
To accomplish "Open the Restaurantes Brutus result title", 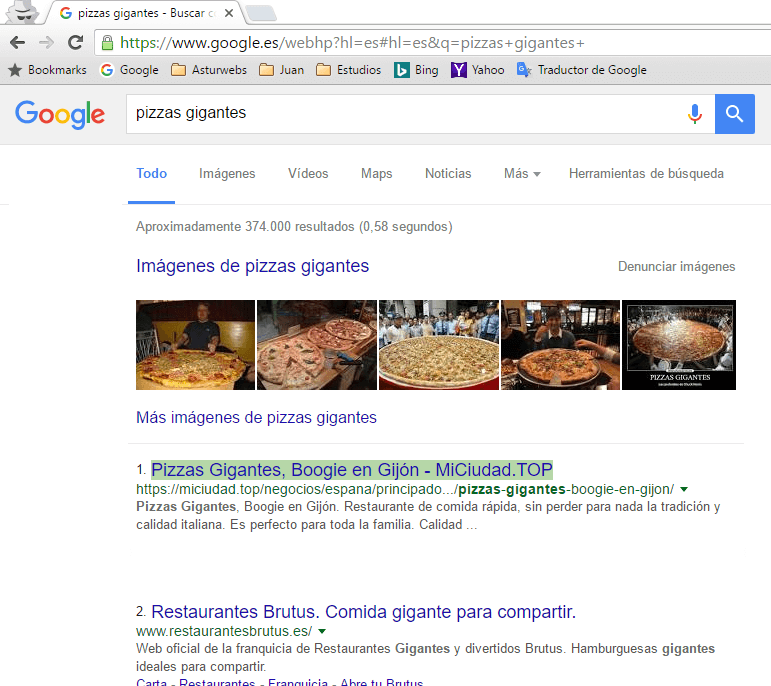I will (363, 612).
